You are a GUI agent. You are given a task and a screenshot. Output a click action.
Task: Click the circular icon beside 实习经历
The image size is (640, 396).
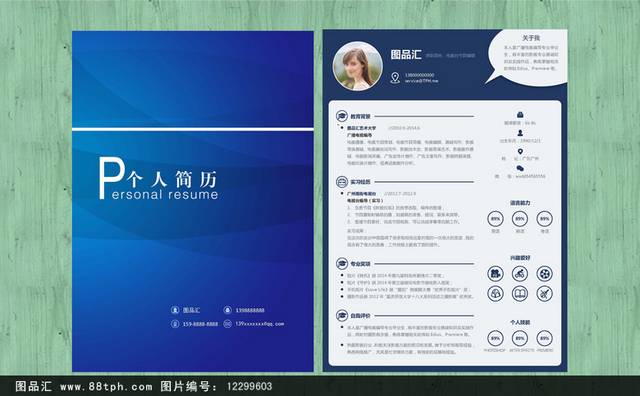[x=342, y=182]
